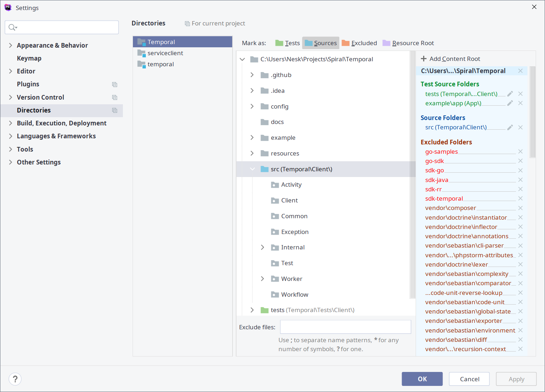Open the help question mark button
Image resolution: width=545 pixels, height=392 pixels.
pos(15,379)
